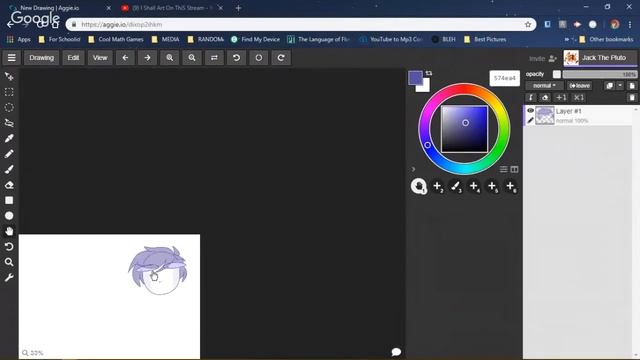Flip the view with swap arrows button
The height and width of the screenshot is (360, 640).
[x=214, y=58]
